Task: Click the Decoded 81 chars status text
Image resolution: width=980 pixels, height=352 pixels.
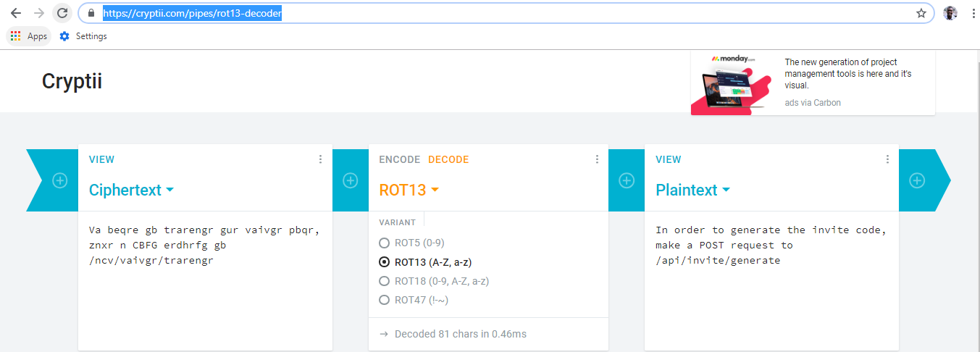Action: (460, 334)
